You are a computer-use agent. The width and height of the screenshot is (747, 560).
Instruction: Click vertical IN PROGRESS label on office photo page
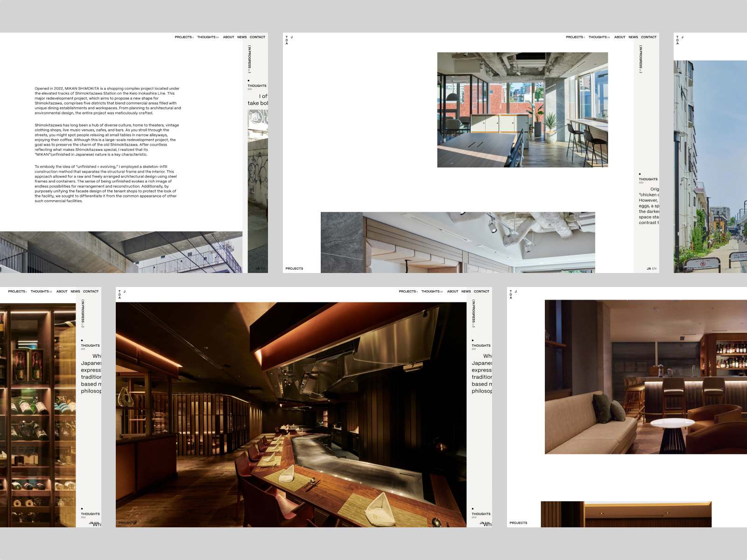pos(641,59)
